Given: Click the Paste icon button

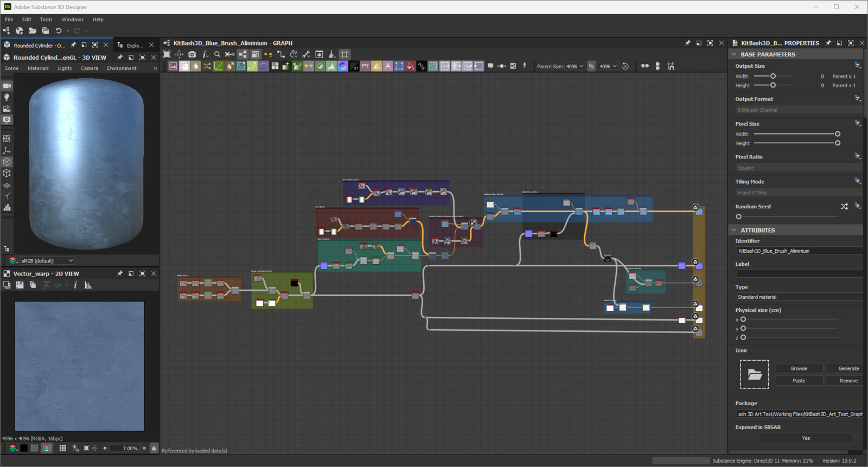Looking at the screenshot, I should pos(799,381).
